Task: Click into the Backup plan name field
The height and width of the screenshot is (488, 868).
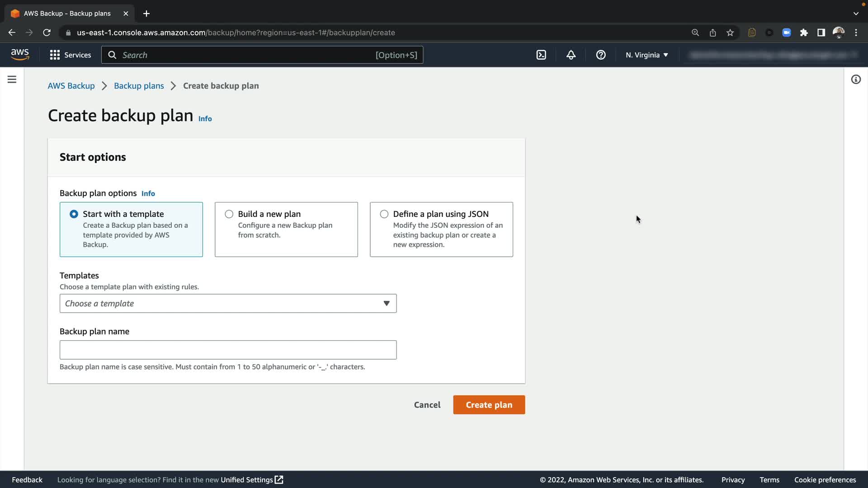Action: click(228, 350)
